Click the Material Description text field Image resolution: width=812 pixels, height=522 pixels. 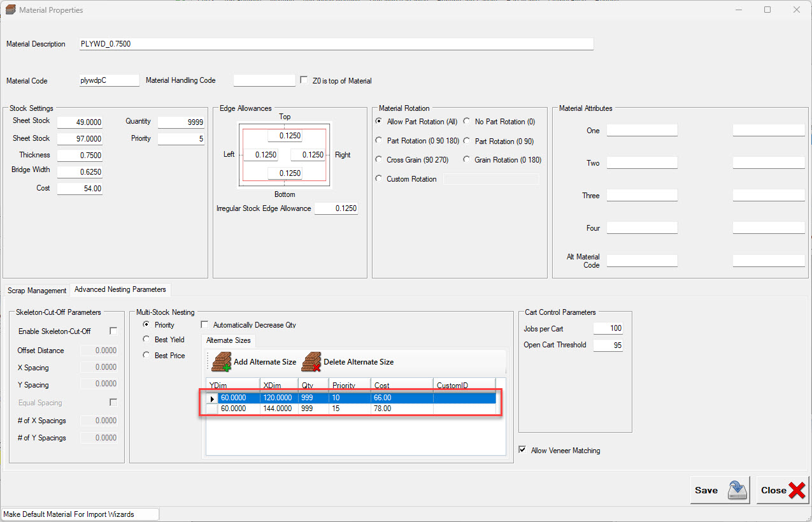pyautogui.click(x=336, y=44)
